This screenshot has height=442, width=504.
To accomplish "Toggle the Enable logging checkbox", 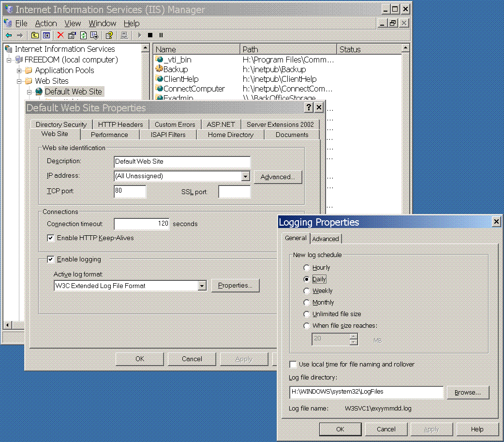I will point(50,259).
